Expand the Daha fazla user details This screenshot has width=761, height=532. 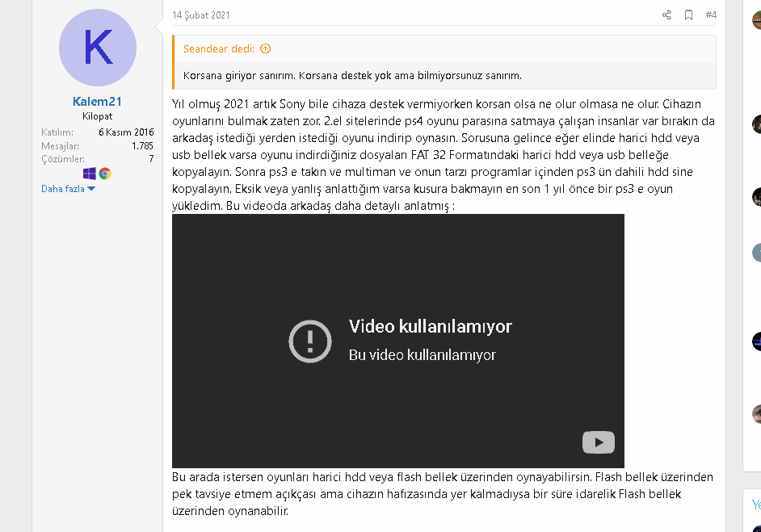tap(68, 189)
